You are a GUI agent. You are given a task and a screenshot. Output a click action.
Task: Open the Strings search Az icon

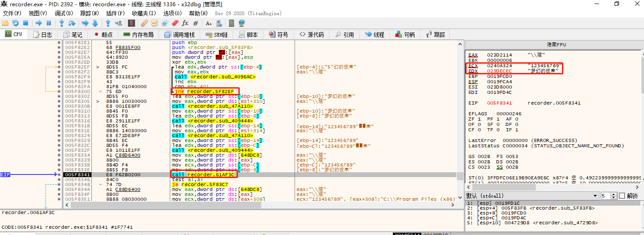click(x=208, y=23)
